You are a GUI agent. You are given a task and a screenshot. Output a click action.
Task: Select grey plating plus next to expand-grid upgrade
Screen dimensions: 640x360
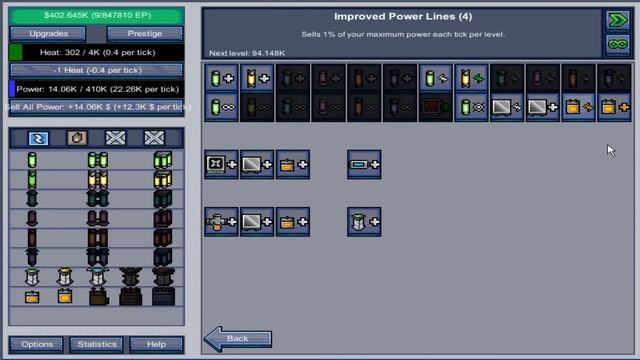point(257,164)
